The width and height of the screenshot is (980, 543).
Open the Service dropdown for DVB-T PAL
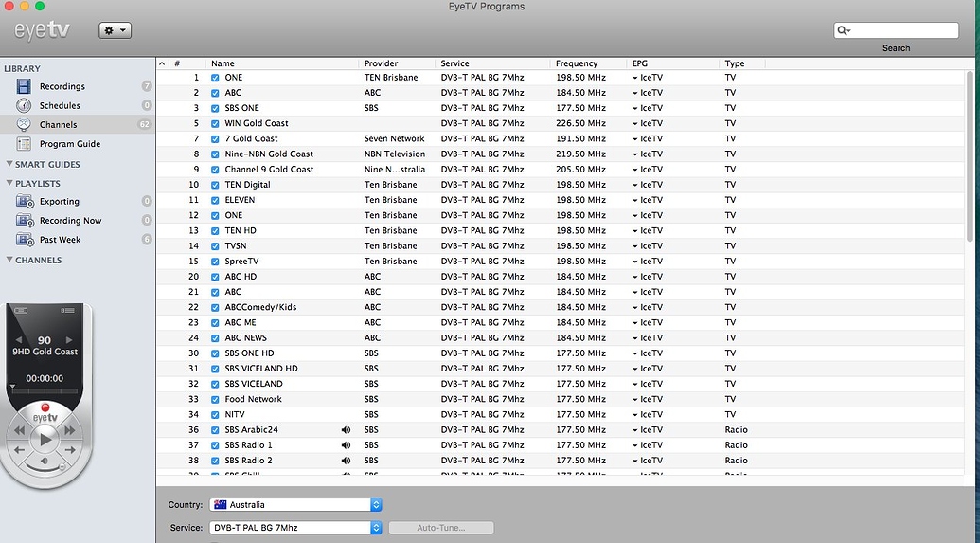(x=295, y=528)
